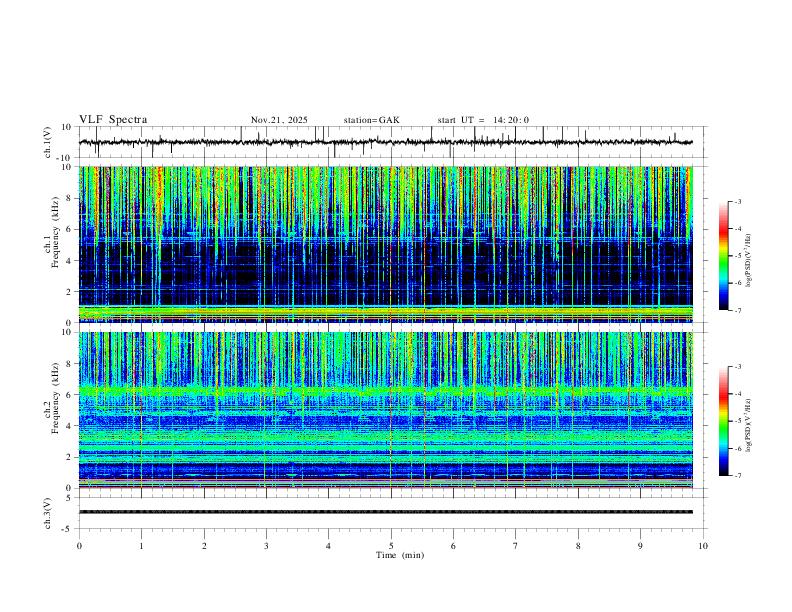Screen dimensions: 792x612
Task: Click the ch.2 color scale bar
Action: click(723, 421)
